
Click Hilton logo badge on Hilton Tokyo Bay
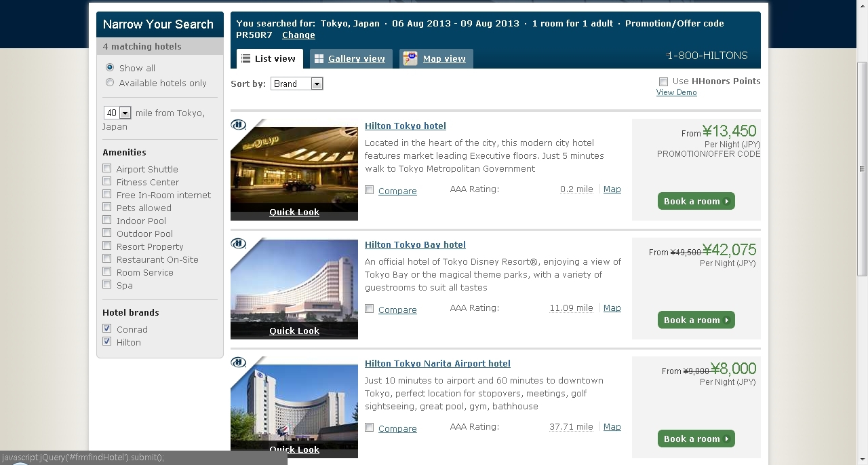[238, 244]
